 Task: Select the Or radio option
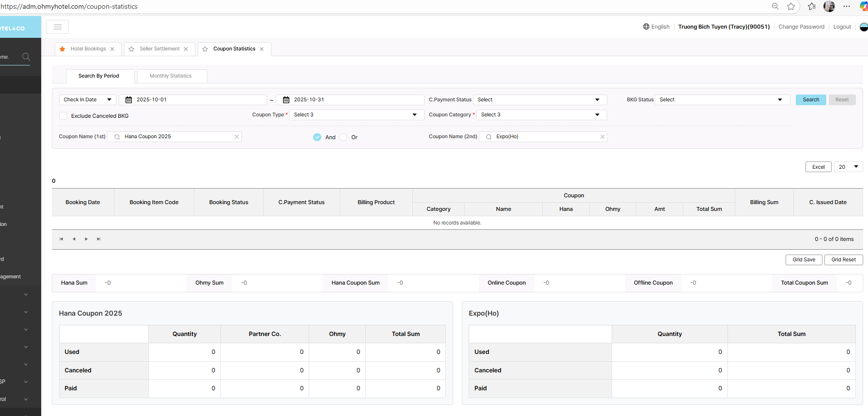click(344, 137)
